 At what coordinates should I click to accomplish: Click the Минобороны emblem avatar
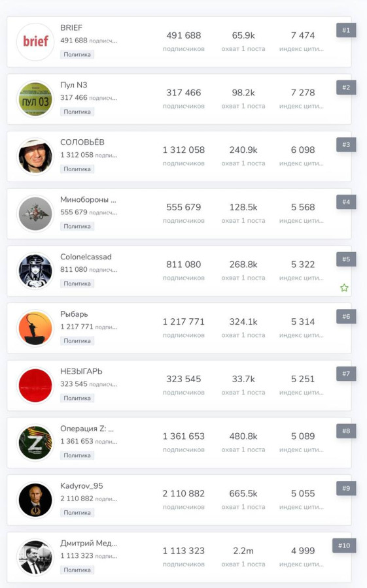pyautogui.click(x=35, y=214)
